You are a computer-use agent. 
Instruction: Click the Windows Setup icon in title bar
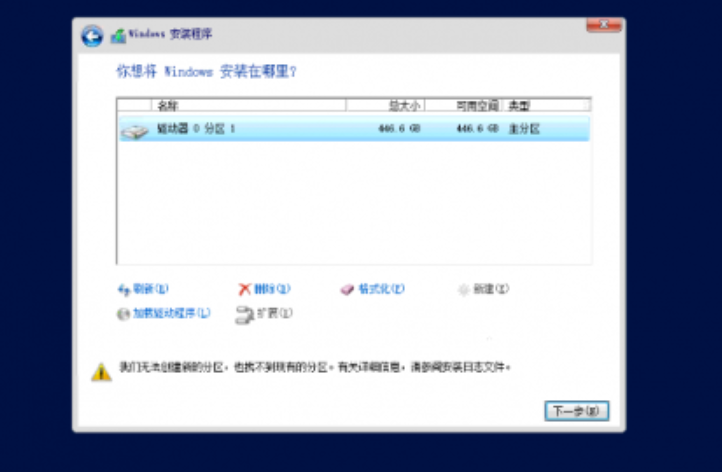pos(118,36)
